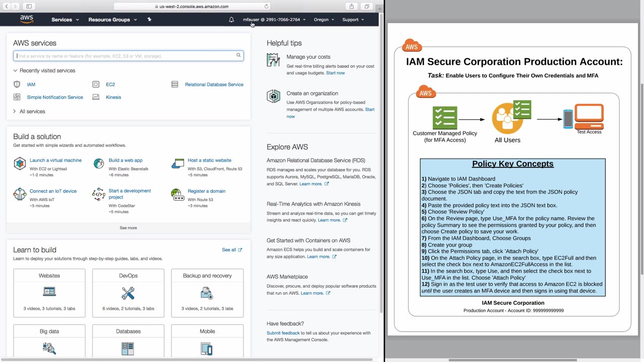Open the Kinesis link
This screenshot has width=644, height=362.
[113, 97]
